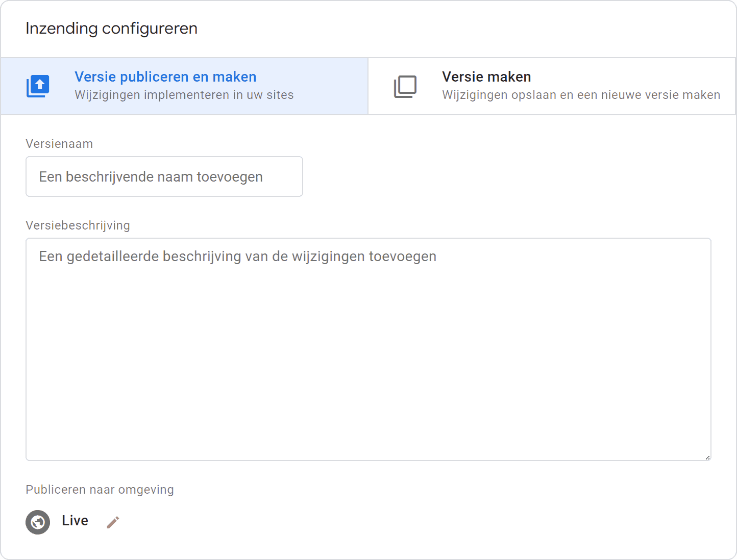Switch to the 'Versie maken' tab

click(x=551, y=86)
